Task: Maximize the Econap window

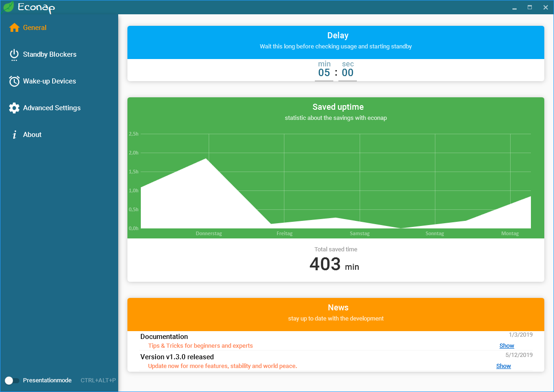Action: pyautogui.click(x=530, y=7)
